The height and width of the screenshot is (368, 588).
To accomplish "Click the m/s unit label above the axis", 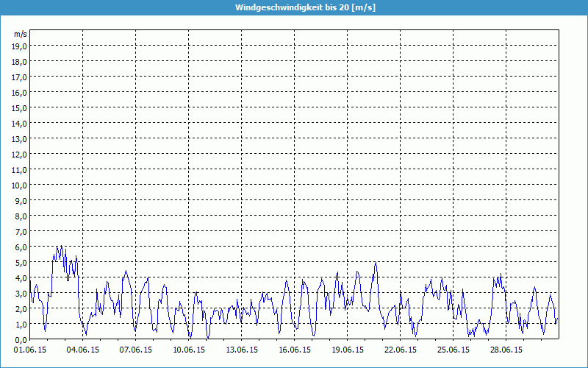I will [20, 34].
